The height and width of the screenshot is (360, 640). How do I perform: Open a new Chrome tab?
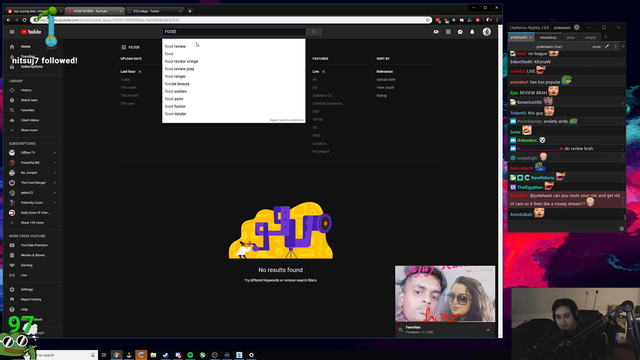pyautogui.click(x=190, y=11)
